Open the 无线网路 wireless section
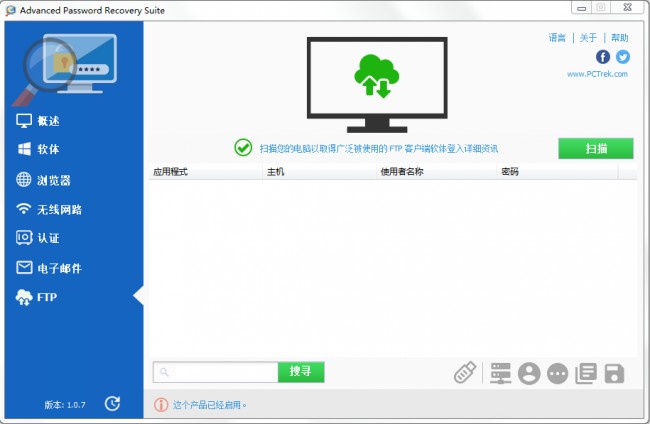650x424 pixels. pos(49,209)
